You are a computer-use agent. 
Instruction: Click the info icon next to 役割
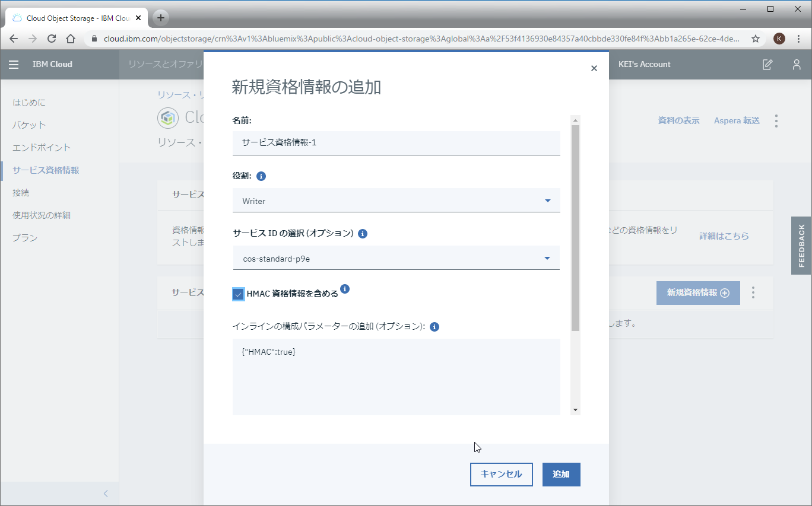click(x=261, y=176)
